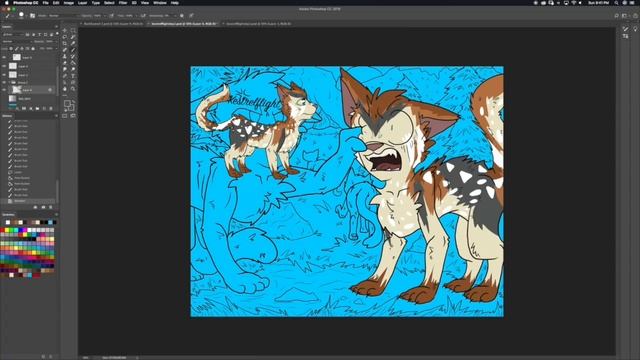Delete current state trash icon in History
The height and width of the screenshot is (360, 640).
51,207
